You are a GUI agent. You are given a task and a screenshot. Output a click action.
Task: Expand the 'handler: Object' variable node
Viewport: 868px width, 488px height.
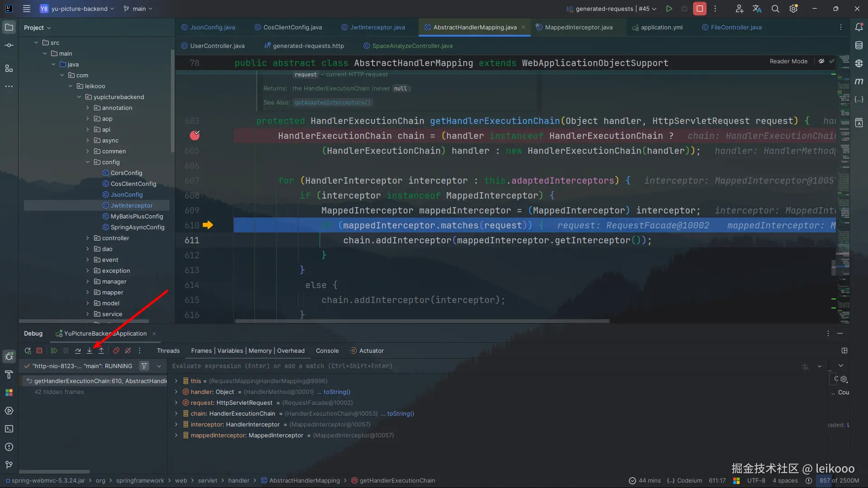point(176,392)
